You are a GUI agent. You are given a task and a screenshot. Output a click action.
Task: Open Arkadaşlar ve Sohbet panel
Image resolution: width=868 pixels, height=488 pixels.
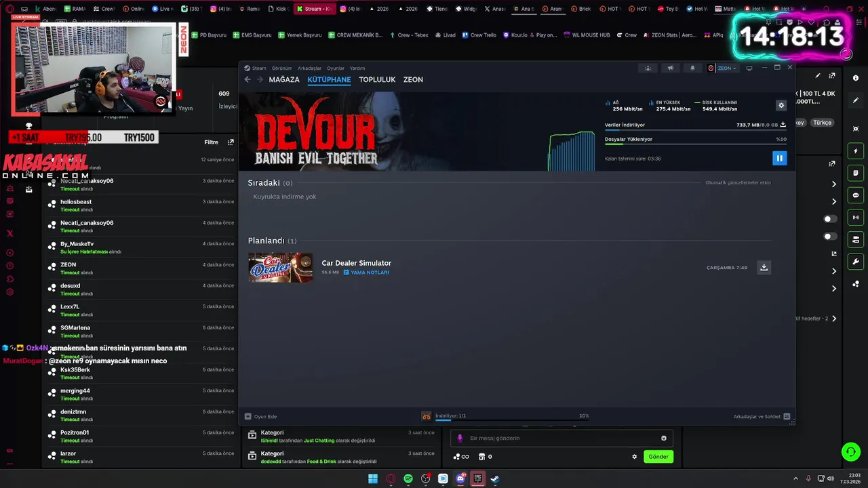tap(762, 416)
